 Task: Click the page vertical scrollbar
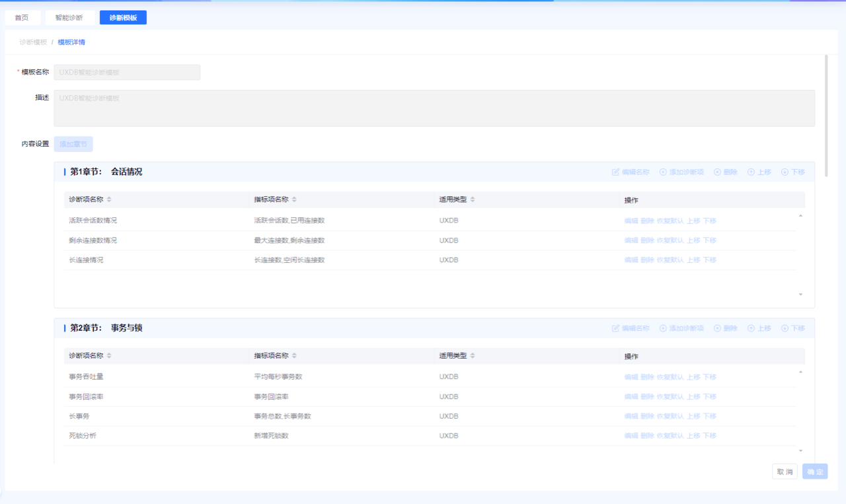(826, 112)
